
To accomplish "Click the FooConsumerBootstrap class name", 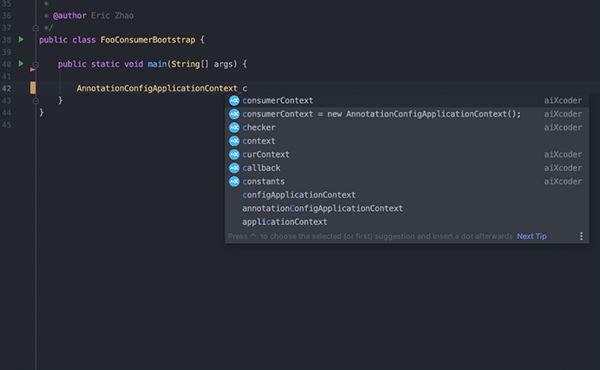I will tap(148, 40).
